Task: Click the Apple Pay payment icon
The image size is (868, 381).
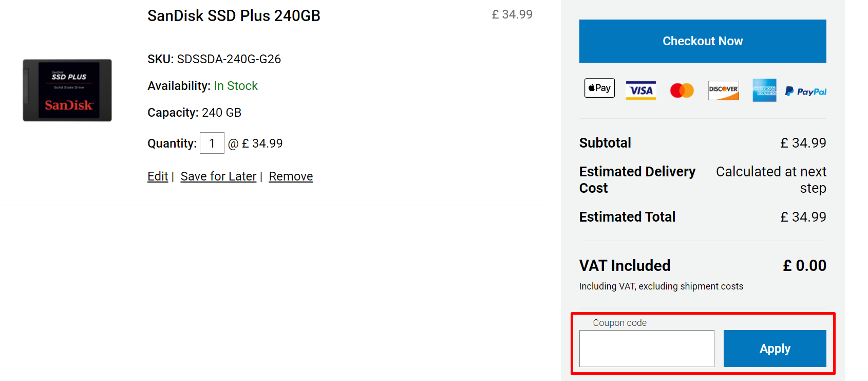Action: [x=599, y=88]
